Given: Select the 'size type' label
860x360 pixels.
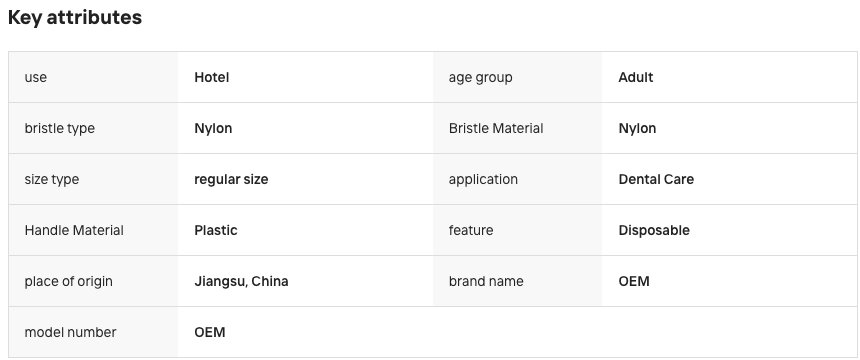Looking at the screenshot, I should pyautogui.click(x=52, y=179).
